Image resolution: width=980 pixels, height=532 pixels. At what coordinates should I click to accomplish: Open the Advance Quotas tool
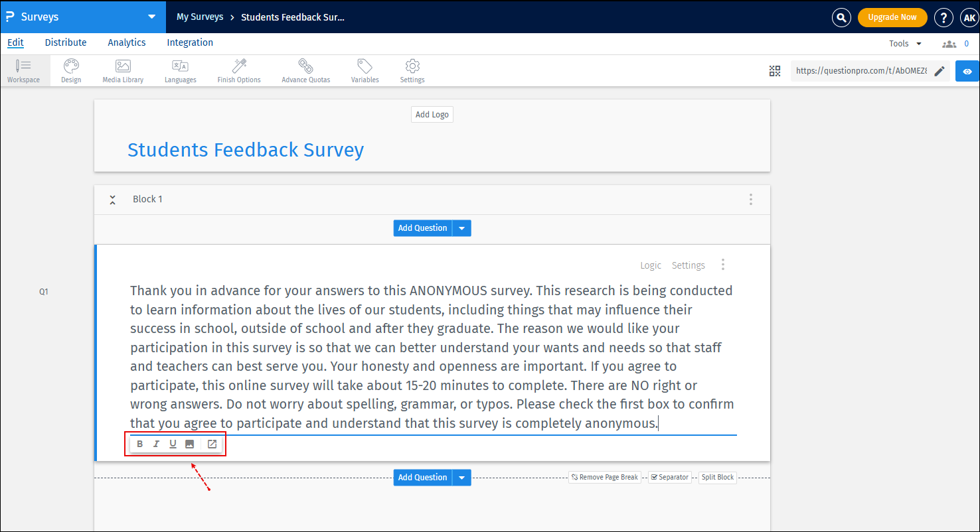pos(305,70)
